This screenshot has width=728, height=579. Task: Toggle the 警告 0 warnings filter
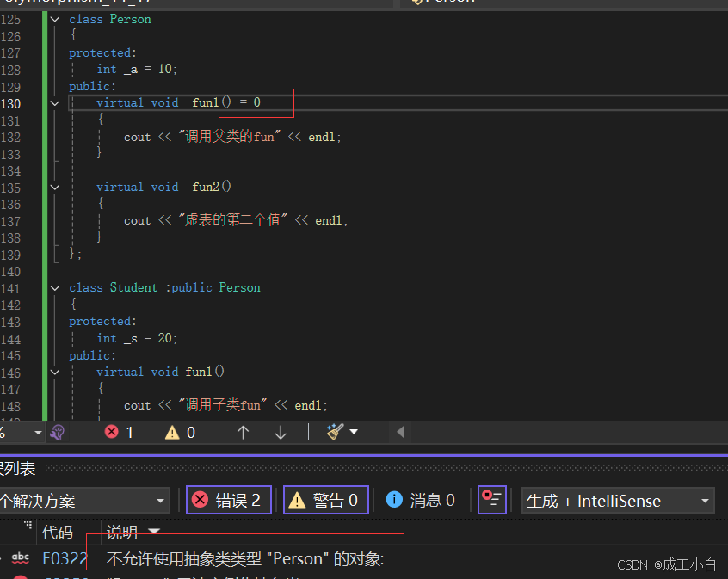click(x=326, y=500)
